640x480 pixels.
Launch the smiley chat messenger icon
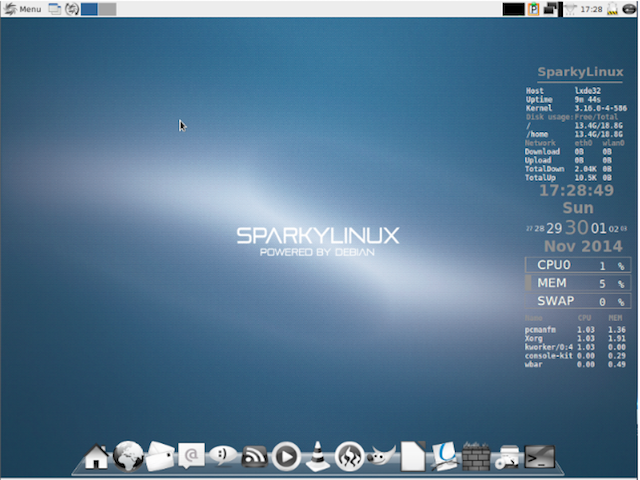tap(223, 456)
